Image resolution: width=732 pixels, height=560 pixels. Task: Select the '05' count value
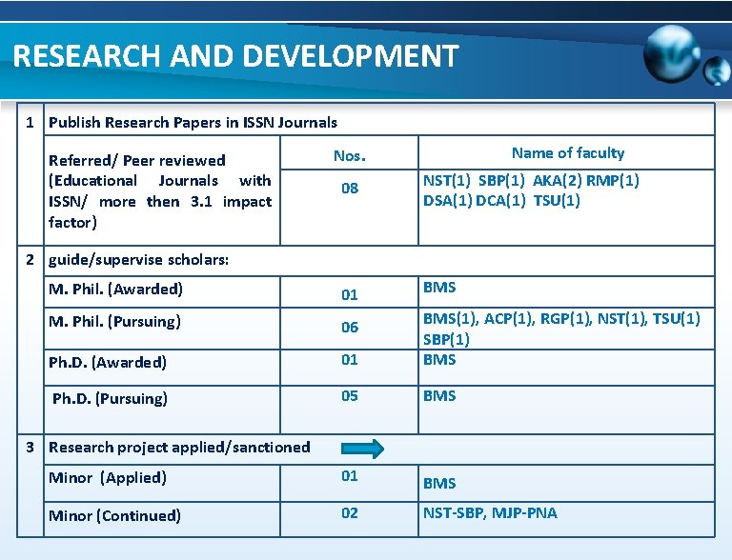point(350,396)
